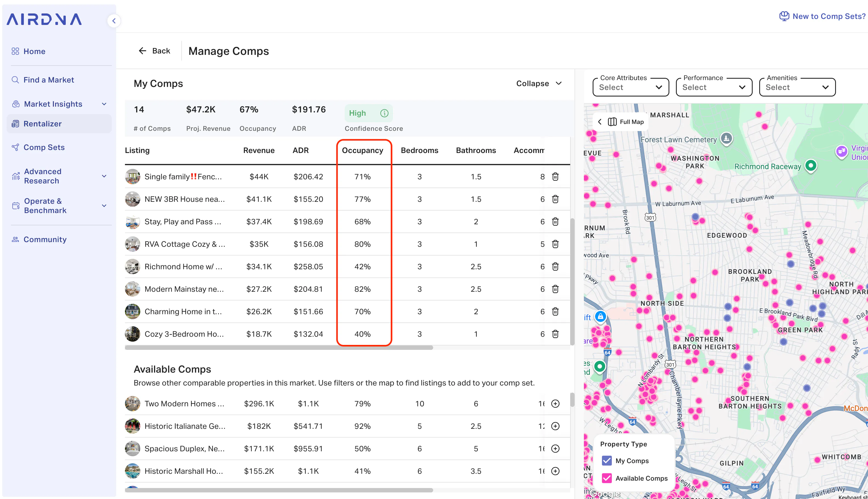Add Historic Marshall Ho... to comps
868x499 pixels.
click(555, 471)
